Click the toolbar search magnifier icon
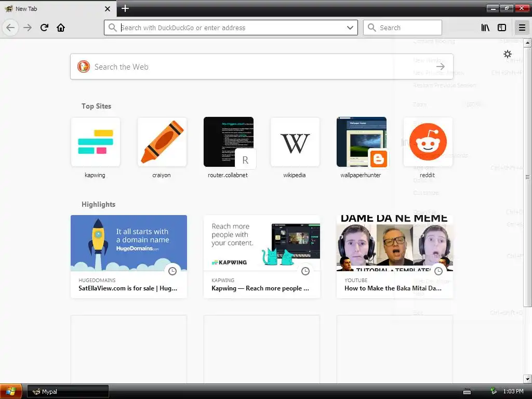The image size is (532, 399). coord(372,28)
